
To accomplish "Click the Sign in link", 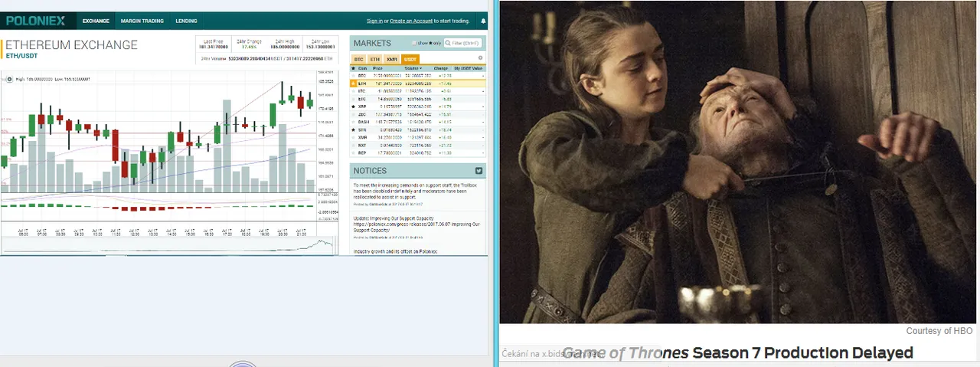I will 375,21.
